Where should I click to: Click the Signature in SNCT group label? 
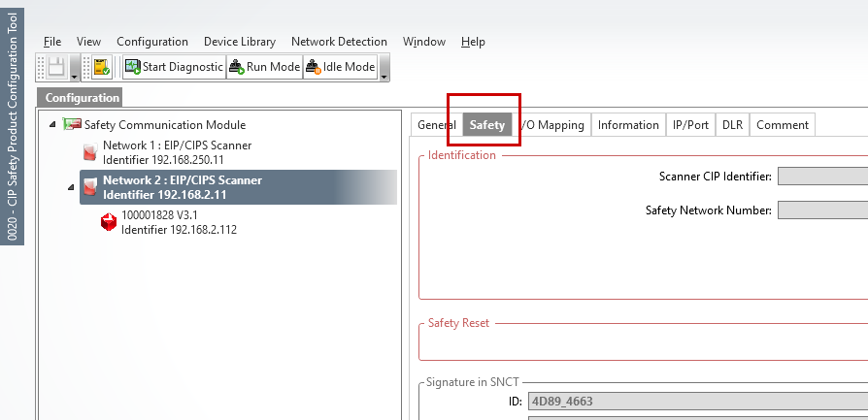click(x=473, y=382)
